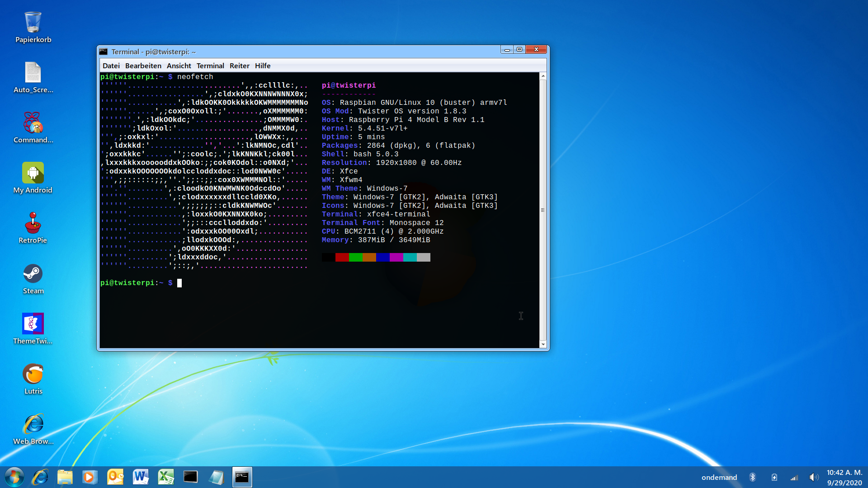Launch the Command... Raspberry desktop icon
The image size is (868, 488).
point(33,127)
